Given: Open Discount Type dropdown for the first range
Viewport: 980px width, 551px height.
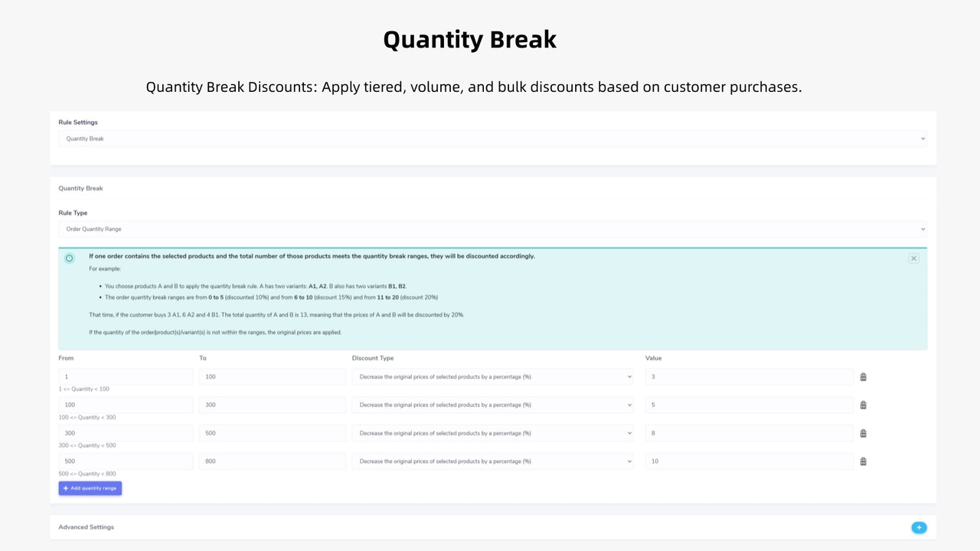Looking at the screenshot, I should point(492,377).
